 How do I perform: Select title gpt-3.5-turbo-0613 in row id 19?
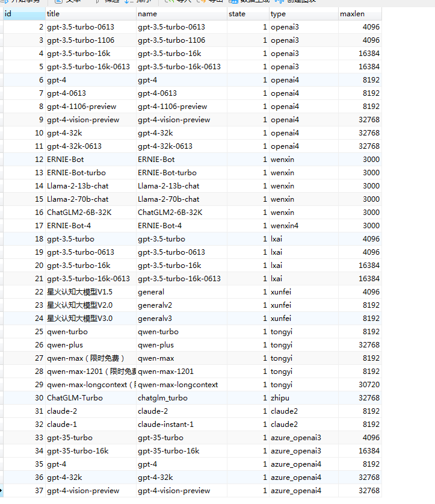coord(91,252)
